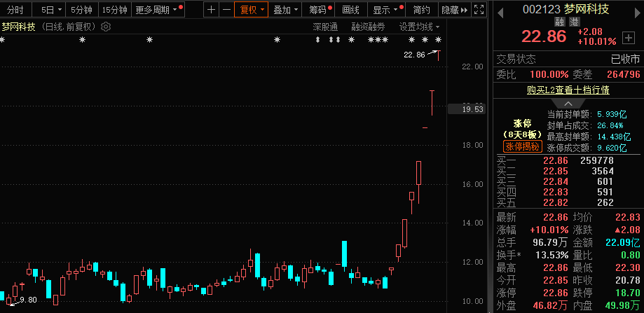Zoom out chart with minus button
Screen dimensions: 644x313
pyautogui.click(x=226, y=10)
